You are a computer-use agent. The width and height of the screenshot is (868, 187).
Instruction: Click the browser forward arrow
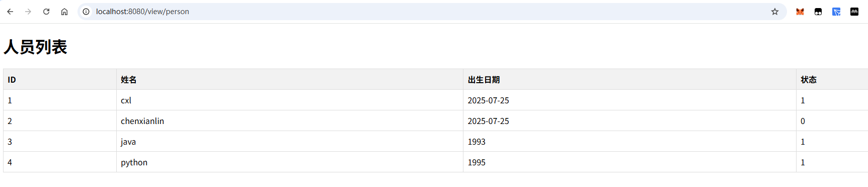pos(28,12)
